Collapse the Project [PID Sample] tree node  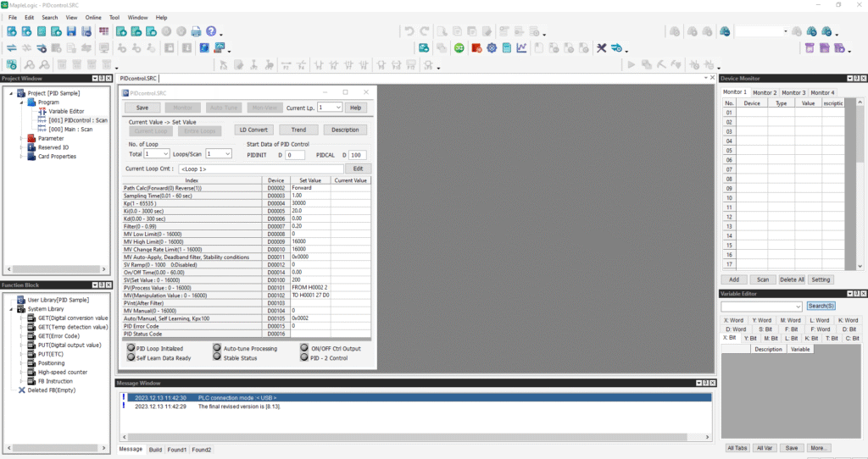[11, 93]
